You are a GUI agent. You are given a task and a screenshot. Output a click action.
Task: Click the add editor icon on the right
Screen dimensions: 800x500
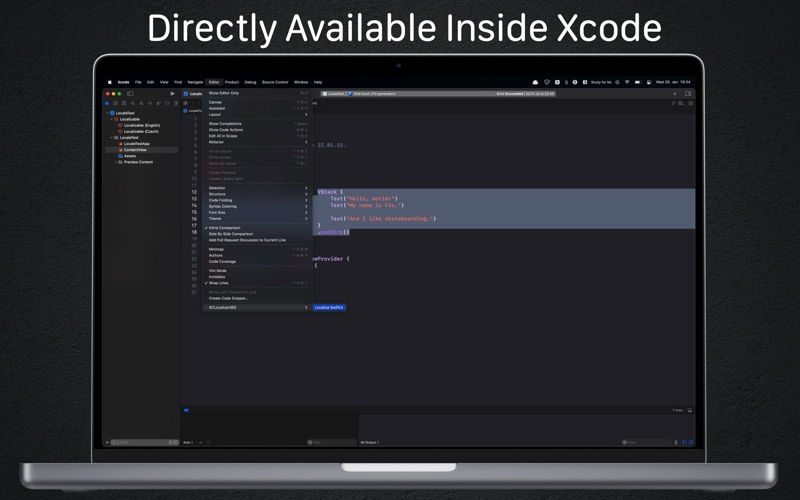[x=690, y=103]
